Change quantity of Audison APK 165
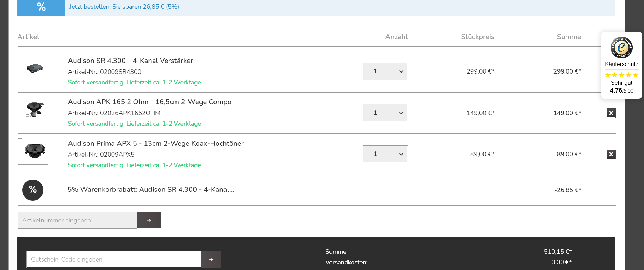 (385, 113)
